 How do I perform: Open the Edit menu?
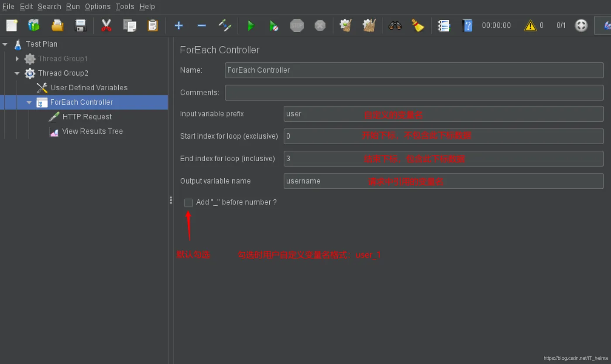coord(26,7)
